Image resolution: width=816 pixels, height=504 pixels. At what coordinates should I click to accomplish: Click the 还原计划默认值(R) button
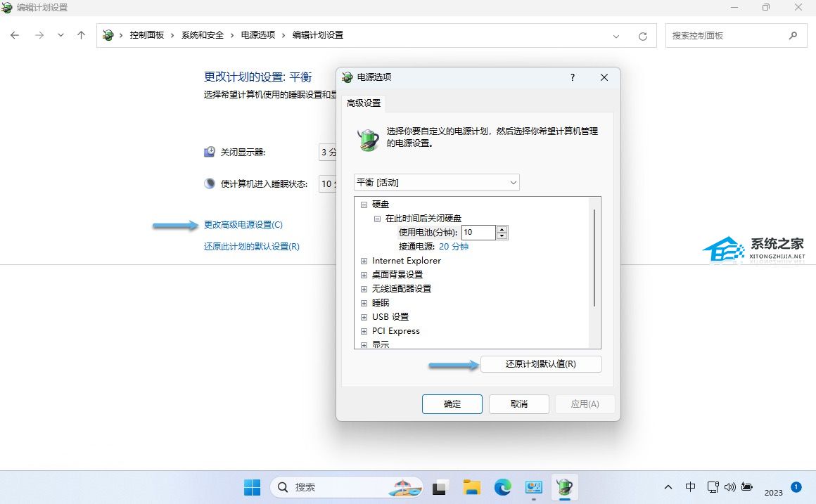click(541, 364)
